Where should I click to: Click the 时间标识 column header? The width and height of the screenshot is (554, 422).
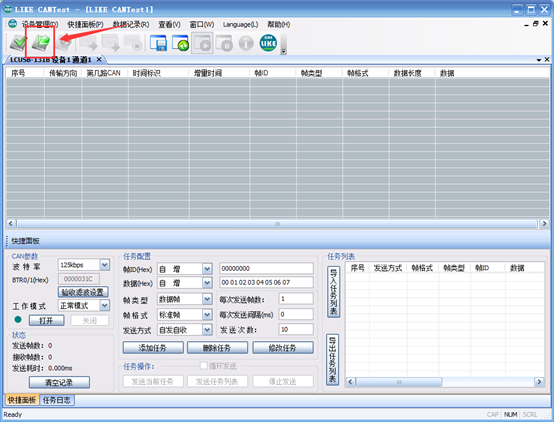(159, 73)
